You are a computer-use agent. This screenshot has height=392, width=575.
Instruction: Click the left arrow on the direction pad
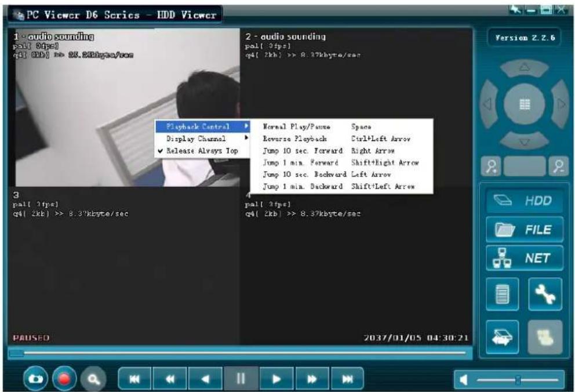pyautogui.click(x=488, y=104)
